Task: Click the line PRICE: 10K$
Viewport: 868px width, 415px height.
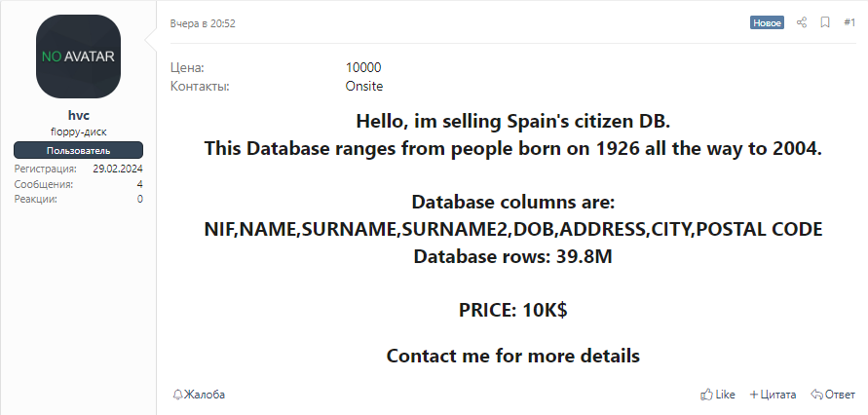Action: (x=513, y=311)
